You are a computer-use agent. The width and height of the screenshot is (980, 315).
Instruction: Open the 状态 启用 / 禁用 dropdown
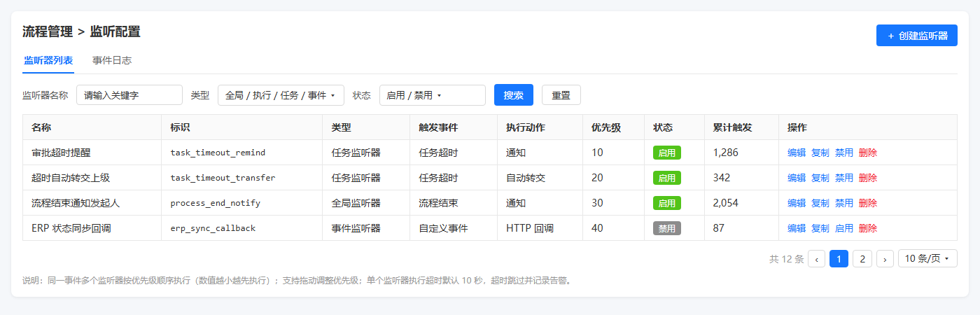pos(433,95)
